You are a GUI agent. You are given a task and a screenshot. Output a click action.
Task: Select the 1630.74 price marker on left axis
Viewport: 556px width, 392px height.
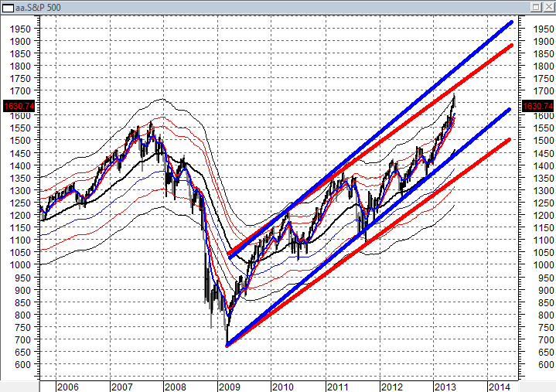[19, 106]
